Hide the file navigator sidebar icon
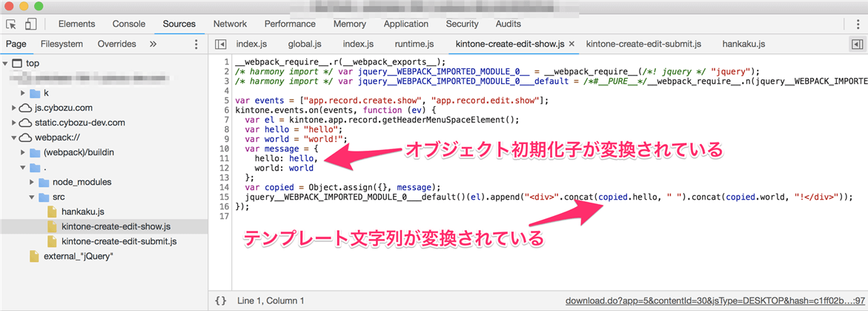Screen dimensions: 868x311 pos(220,44)
